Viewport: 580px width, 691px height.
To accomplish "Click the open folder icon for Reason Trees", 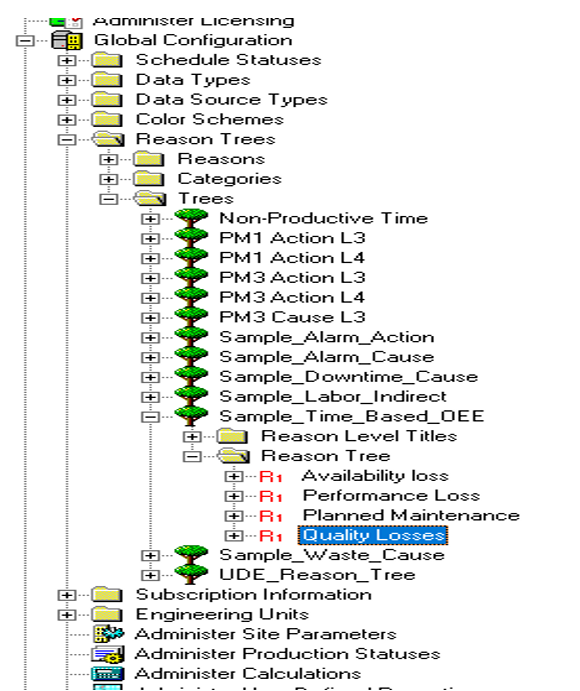I will [108, 140].
